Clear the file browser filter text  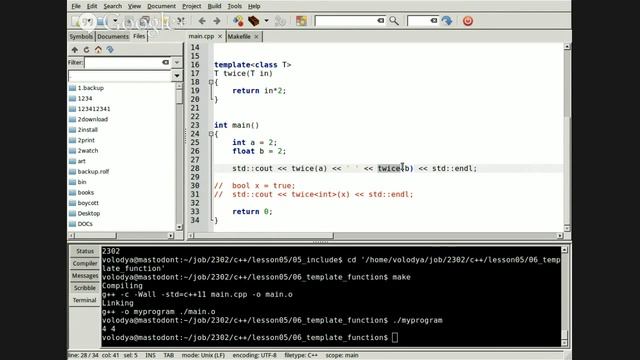tap(165, 62)
